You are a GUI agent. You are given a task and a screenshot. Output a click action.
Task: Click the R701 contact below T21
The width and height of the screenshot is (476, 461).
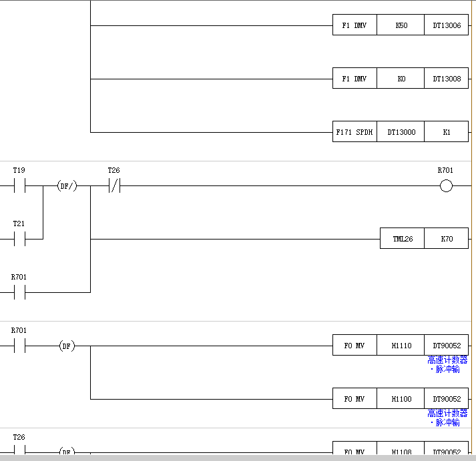[x=19, y=292]
